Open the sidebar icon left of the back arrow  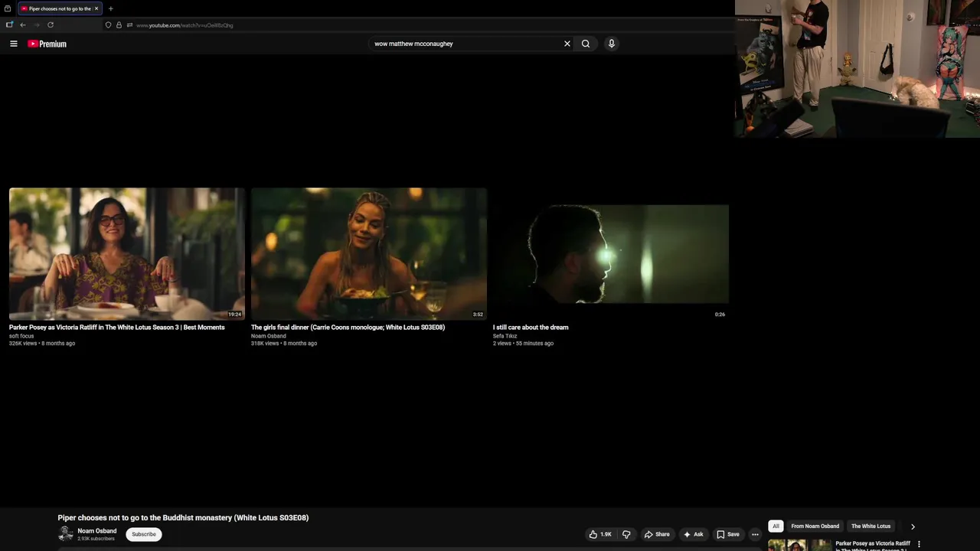coord(9,25)
